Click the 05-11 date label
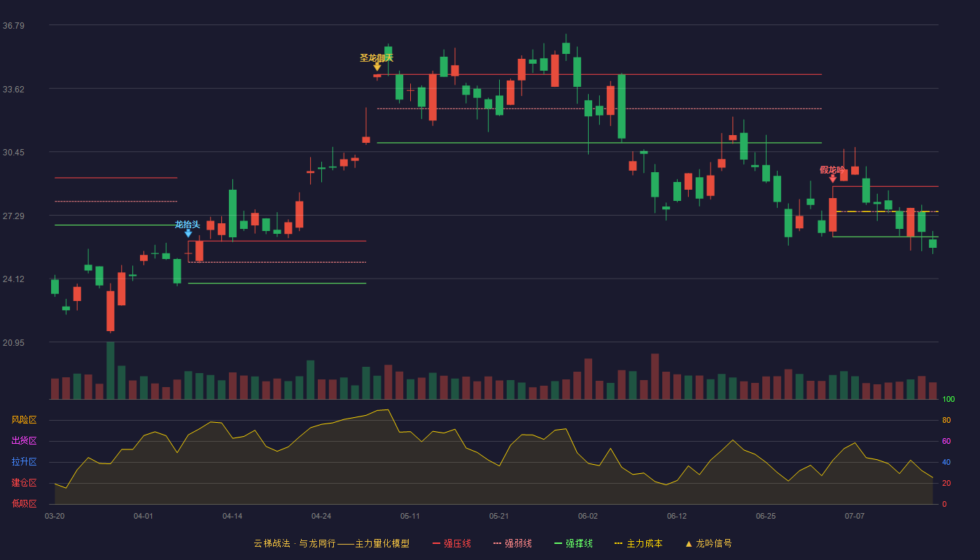The height and width of the screenshot is (560, 980). [410, 516]
